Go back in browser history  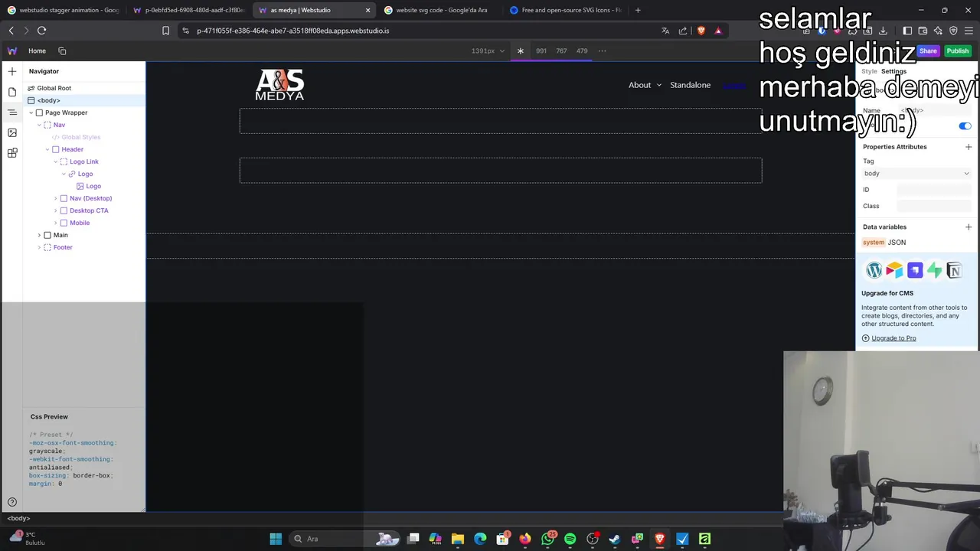[x=11, y=31]
